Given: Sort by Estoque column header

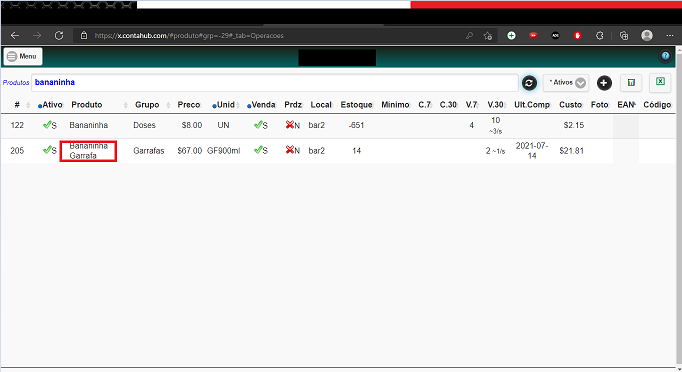Looking at the screenshot, I should pyautogui.click(x=356, y=105).
